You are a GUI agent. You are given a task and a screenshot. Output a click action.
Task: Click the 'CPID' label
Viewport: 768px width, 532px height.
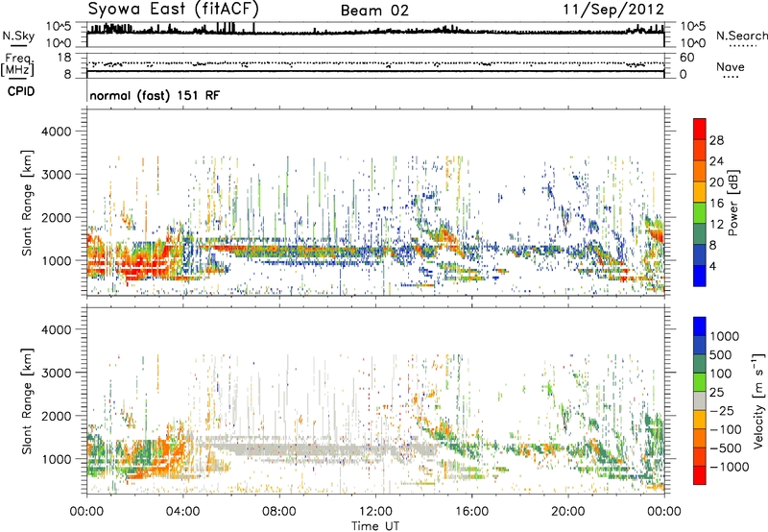point(21,91)
